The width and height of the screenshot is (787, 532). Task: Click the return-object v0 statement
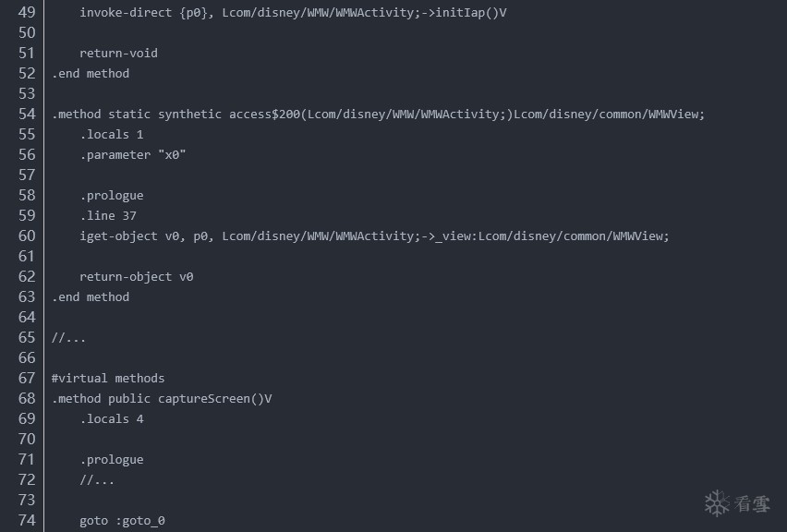click(136, 276)
